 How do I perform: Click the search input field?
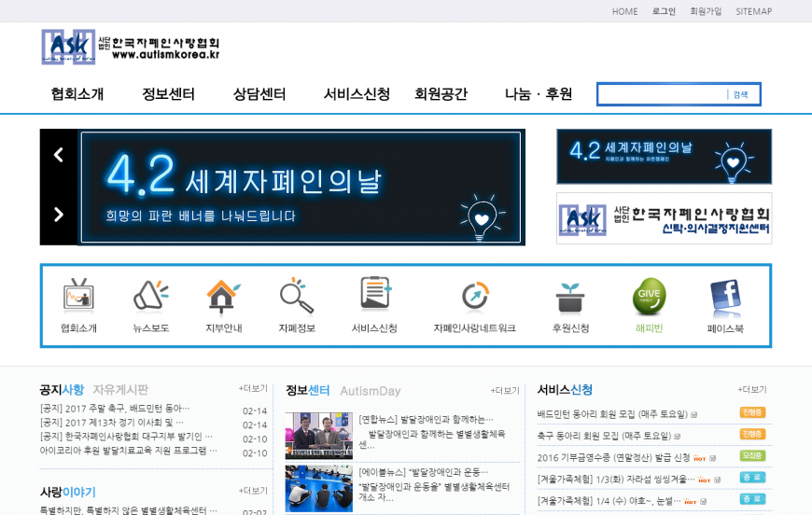(662, 94)
